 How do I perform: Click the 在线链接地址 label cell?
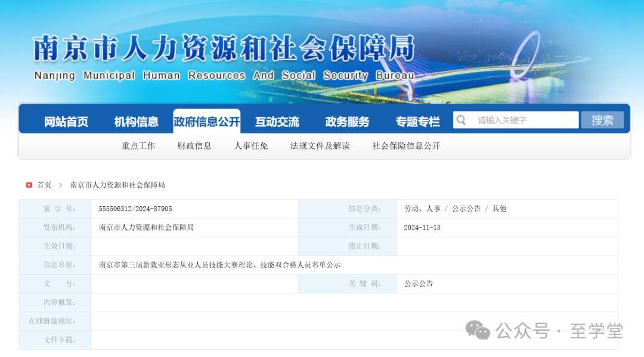pyautogui.click(x=55, y=321)
